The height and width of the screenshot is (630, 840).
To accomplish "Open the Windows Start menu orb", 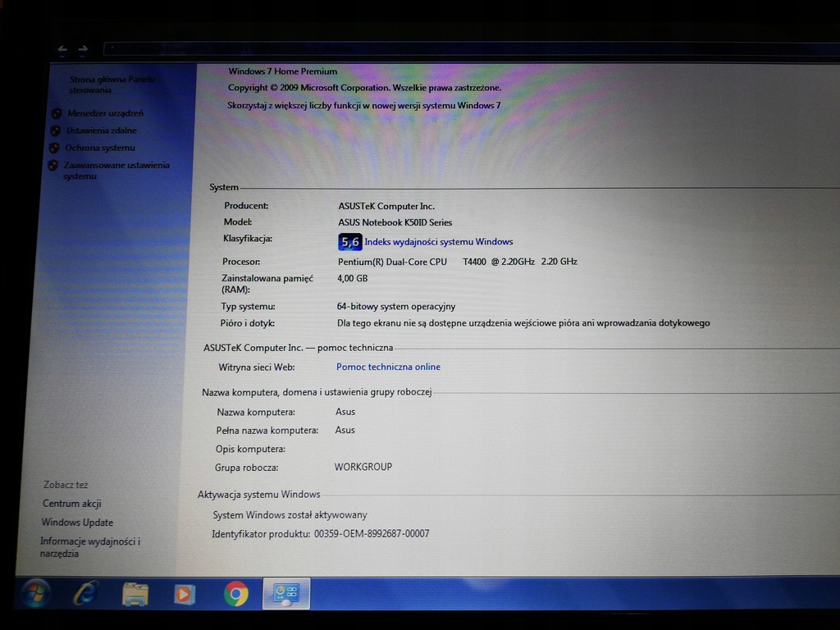I will tap(36, 594).
